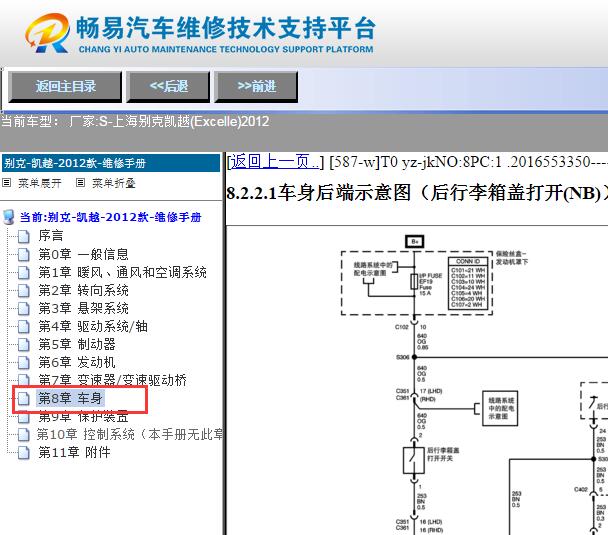
Task: Click page icon beside 第1章 暖风
Action: pos(24,272)
